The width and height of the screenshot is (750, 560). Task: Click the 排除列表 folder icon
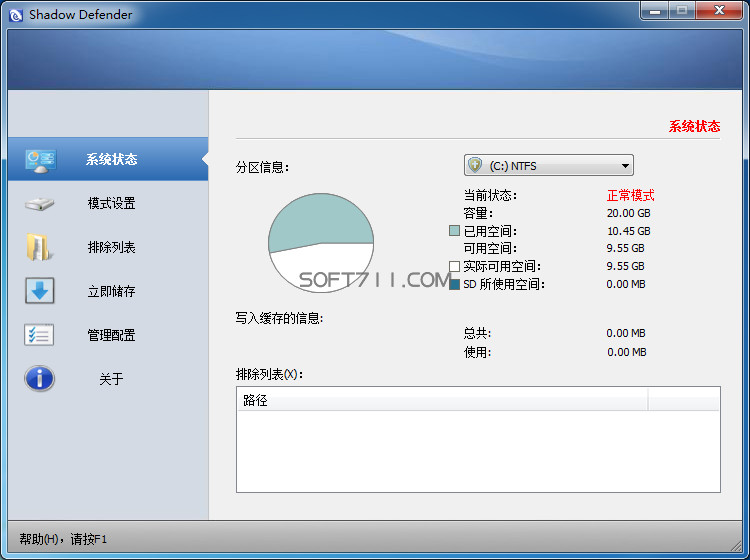pyautogui.click(x=39, y=247)
